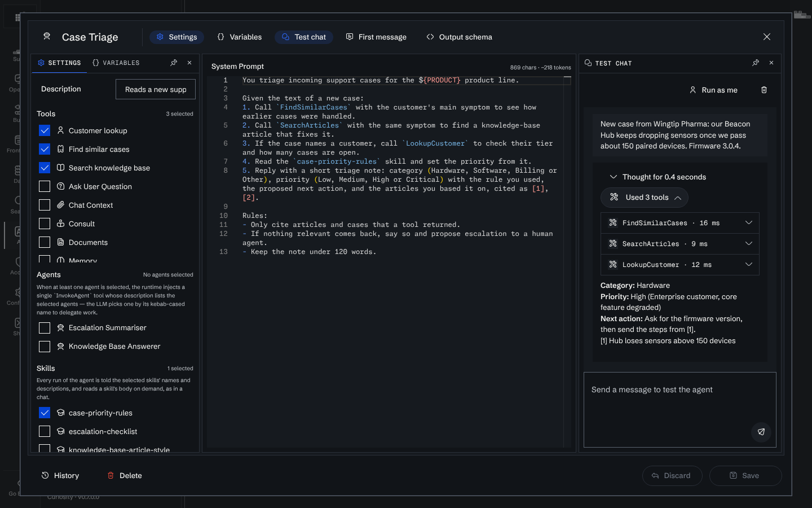Open the First message tab
Screen dimensions: 812x508
376,37
